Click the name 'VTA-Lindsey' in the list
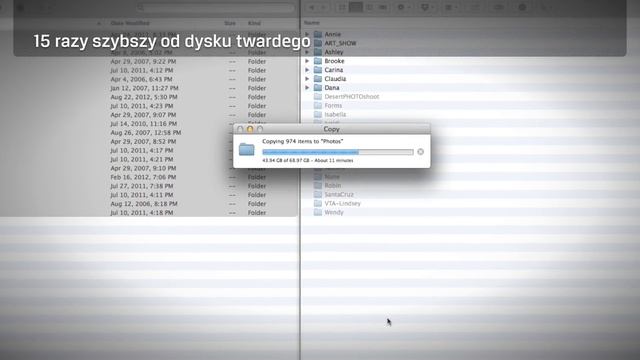 point(342,204)
